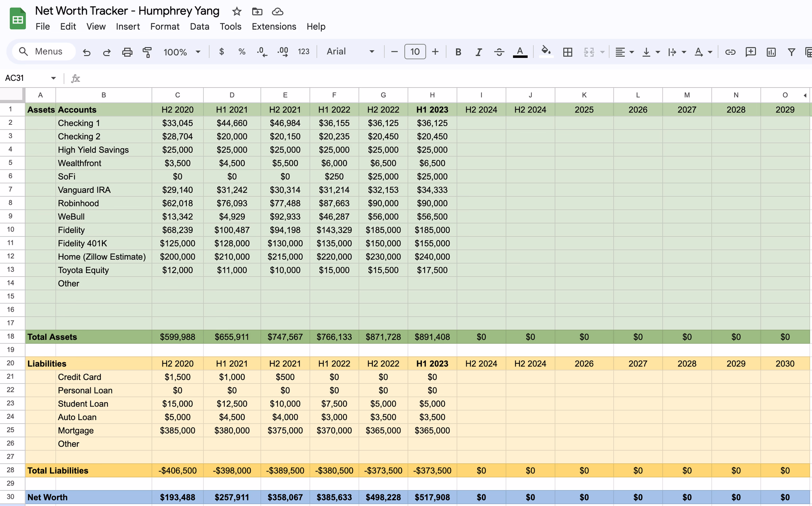Open the font family Arial dropdown

[350, 52]
